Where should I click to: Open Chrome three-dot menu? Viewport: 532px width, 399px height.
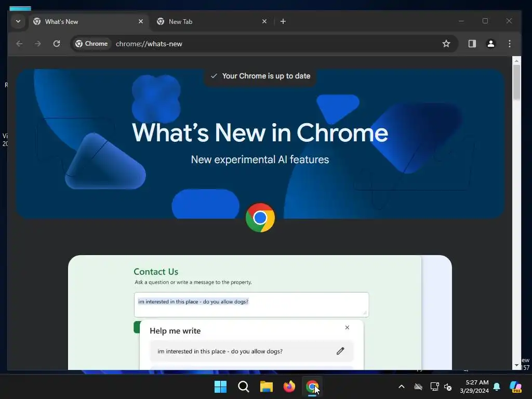click(x=510, y=44)
